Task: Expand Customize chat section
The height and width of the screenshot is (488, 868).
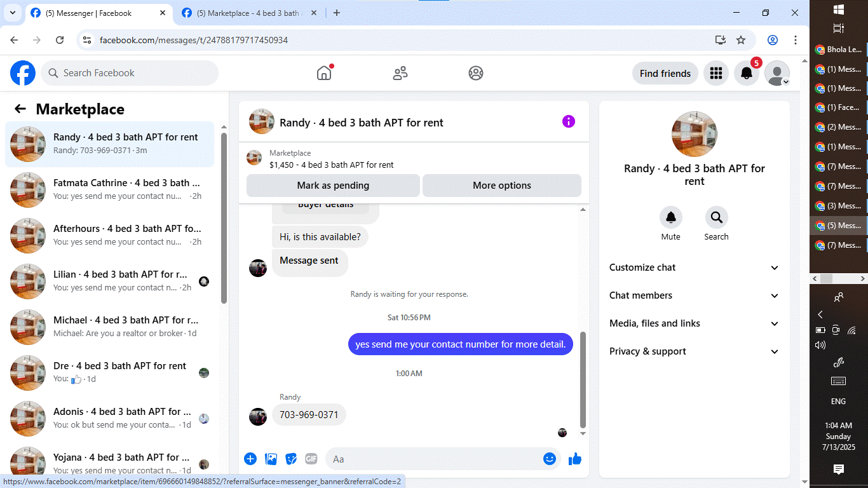Action: point(694,268)
